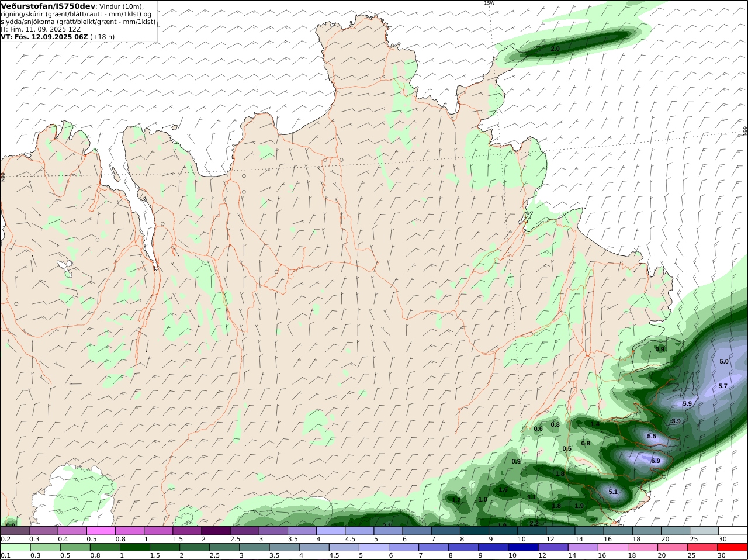Click the 6.9 precipitation maximum

coord(656,461)
